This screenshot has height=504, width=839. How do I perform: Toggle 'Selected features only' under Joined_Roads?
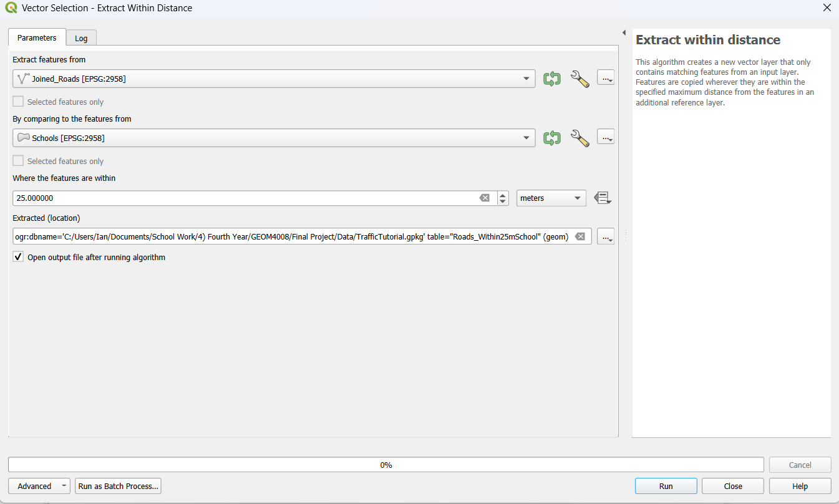pos(18,102)
